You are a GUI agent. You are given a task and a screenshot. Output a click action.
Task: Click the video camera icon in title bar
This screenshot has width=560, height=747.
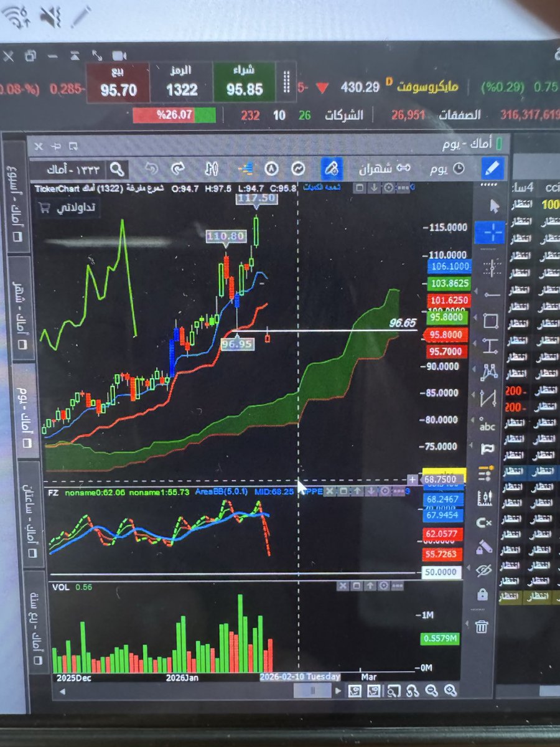point(119,57)
